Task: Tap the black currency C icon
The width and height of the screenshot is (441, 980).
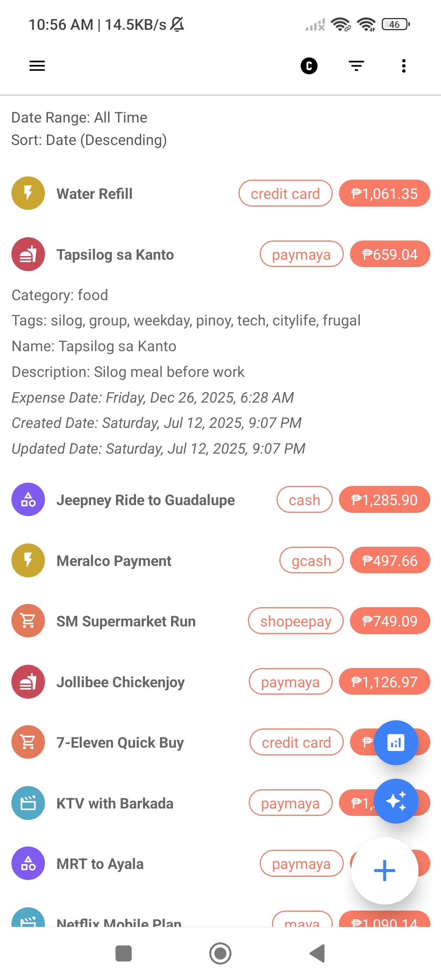Action: [x=309, y=66]
